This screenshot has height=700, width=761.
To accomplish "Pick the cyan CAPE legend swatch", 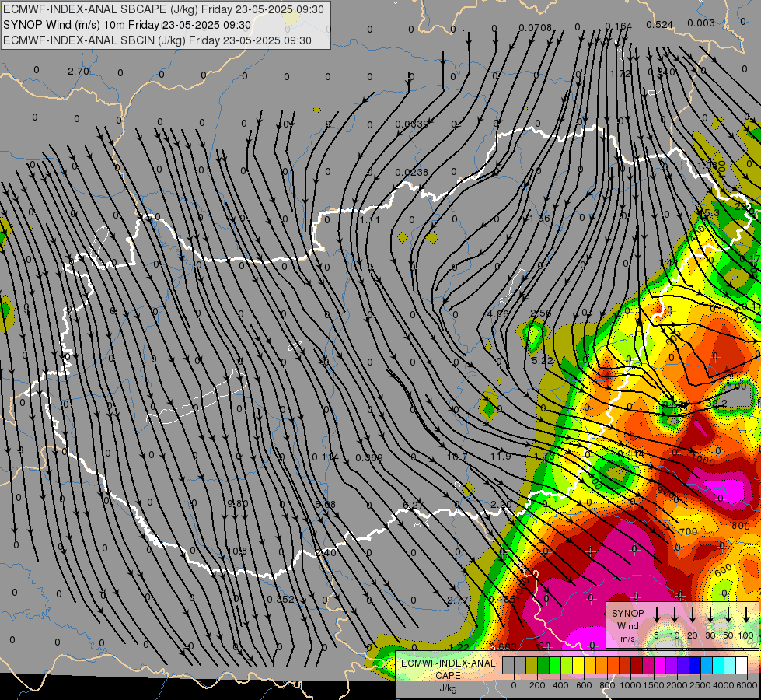I will coord(718,665).
